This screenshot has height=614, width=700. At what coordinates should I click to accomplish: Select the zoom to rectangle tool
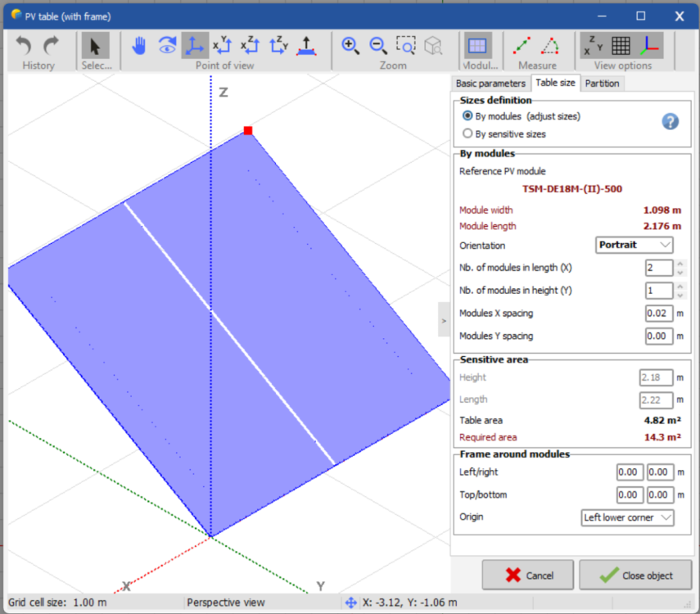(405, 46)
